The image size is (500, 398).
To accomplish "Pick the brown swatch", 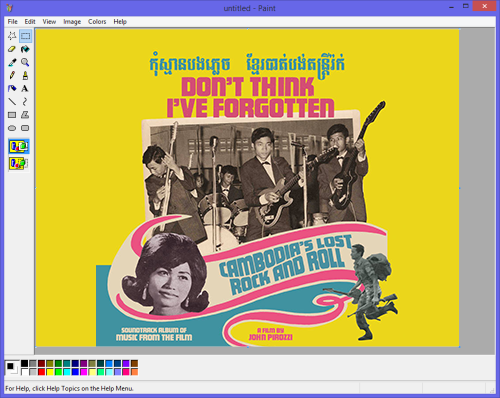I will [x=134, y=363].
